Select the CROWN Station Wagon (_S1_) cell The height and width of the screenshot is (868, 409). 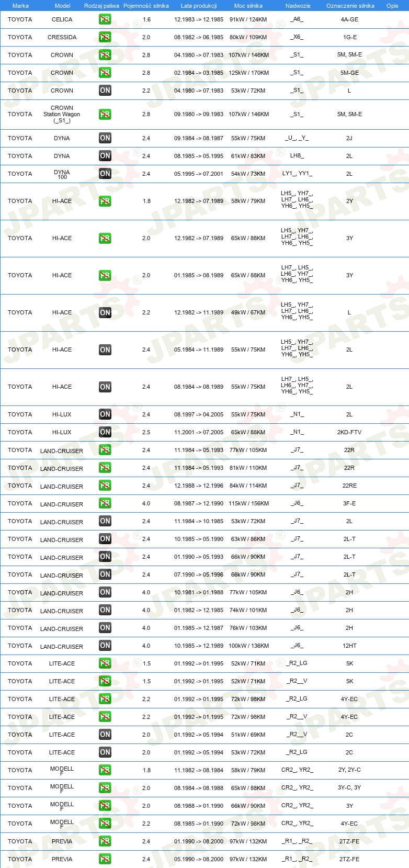coord(62,114)
